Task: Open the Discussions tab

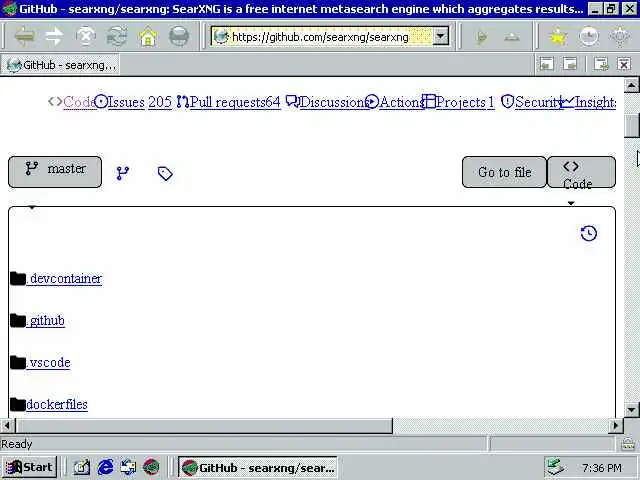Action: [x=327, y=102]
